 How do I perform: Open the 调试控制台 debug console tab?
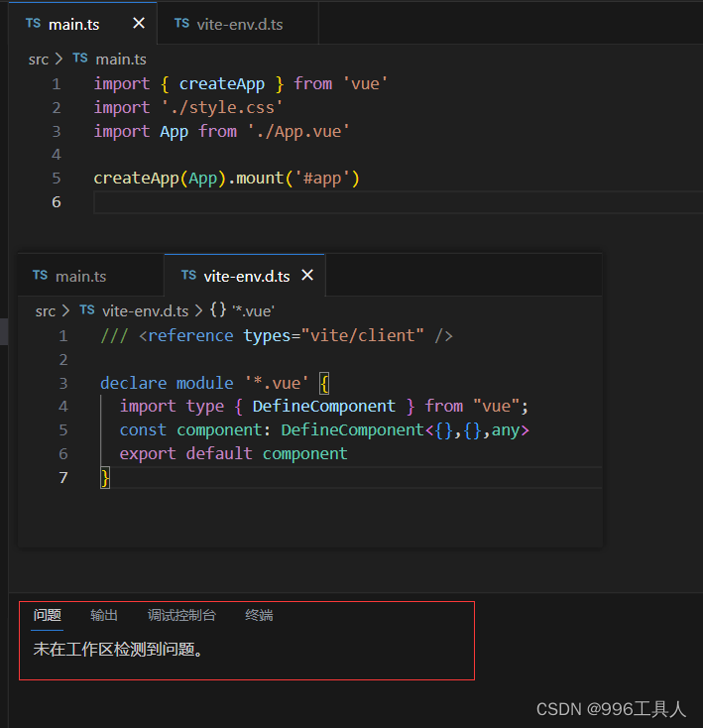pyautogui.click(x=181, y=616)
